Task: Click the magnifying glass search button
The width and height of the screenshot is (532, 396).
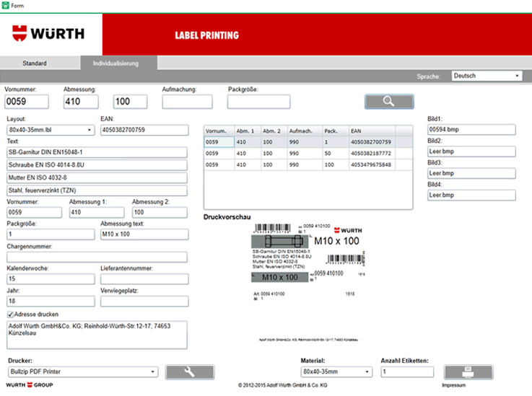Action: [388, 102]
